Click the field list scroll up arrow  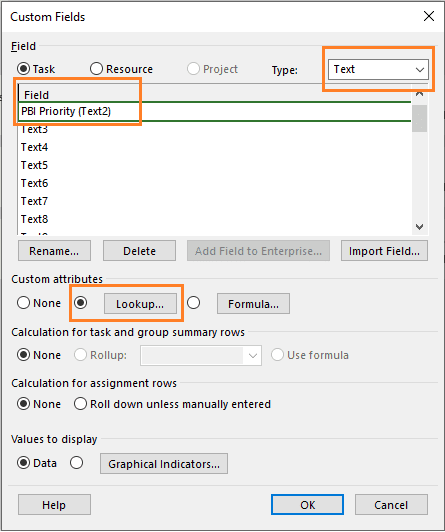[x=420, y=93]
